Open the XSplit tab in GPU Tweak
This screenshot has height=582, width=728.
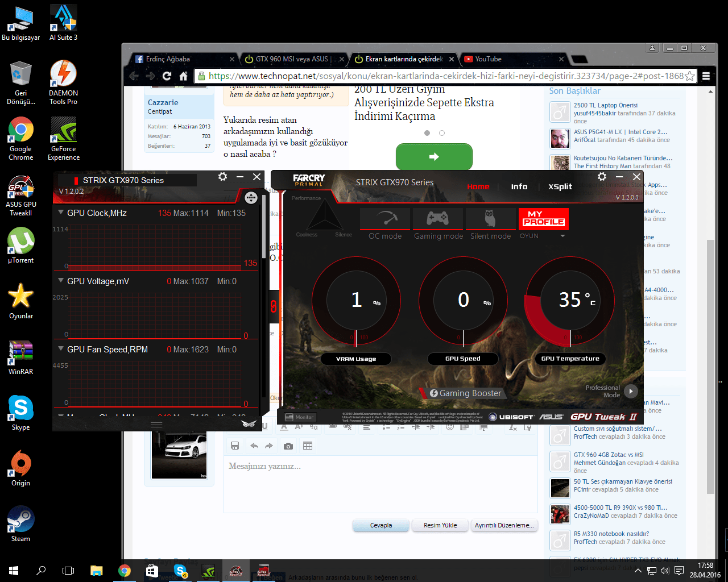coord(560,186)
